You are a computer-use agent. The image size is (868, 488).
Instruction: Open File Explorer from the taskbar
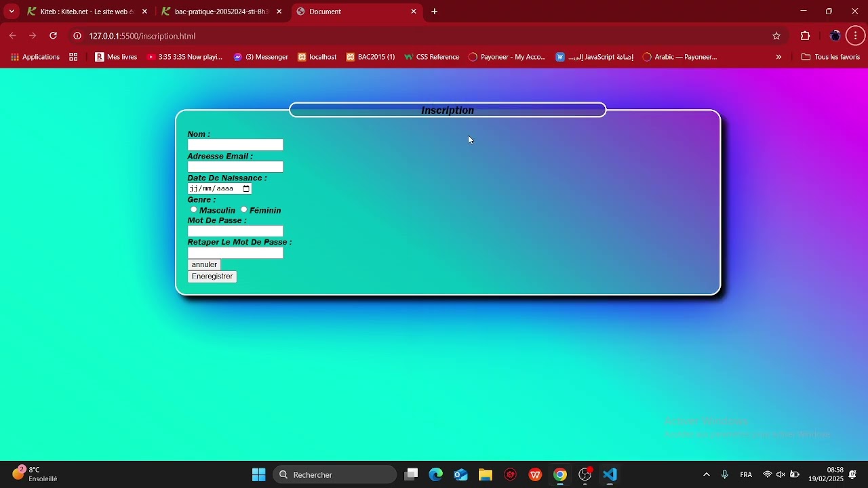[x=486, y=474]
